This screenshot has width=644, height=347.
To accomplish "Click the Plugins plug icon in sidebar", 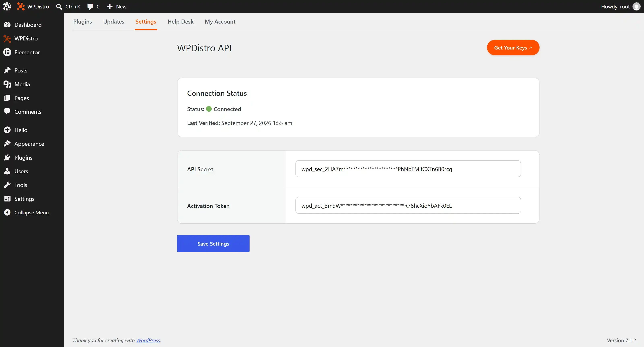I will 7,157.
